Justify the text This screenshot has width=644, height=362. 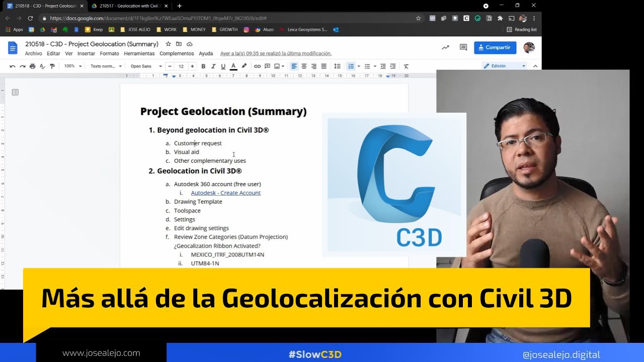click(324, 66)
